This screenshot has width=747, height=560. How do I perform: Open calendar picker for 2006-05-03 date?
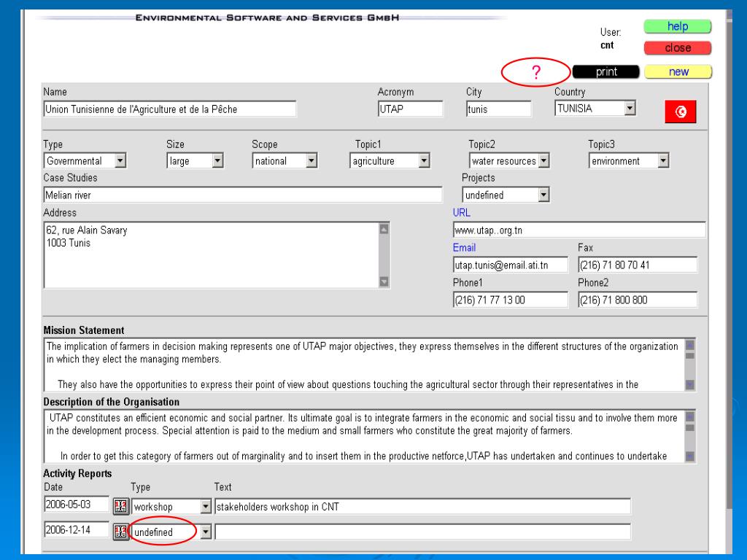(x=121, y=506)
